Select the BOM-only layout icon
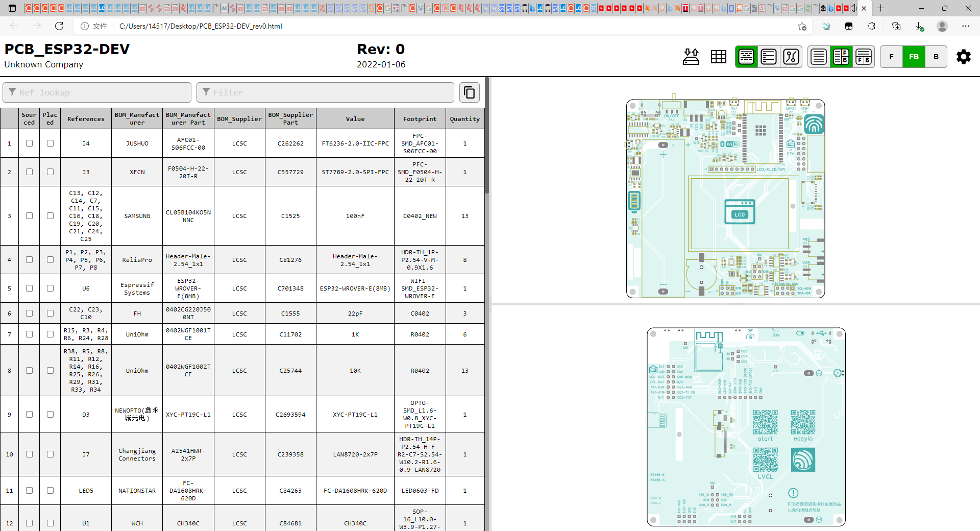 pyautogui.click(x=818, y=57)
